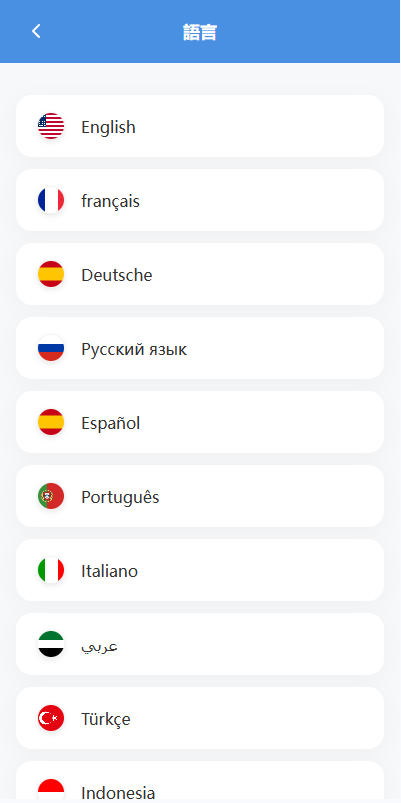This screenshot has width=401, height=803.
Task: Click the Turkish flag icon
Action: [x=51, y=718]
